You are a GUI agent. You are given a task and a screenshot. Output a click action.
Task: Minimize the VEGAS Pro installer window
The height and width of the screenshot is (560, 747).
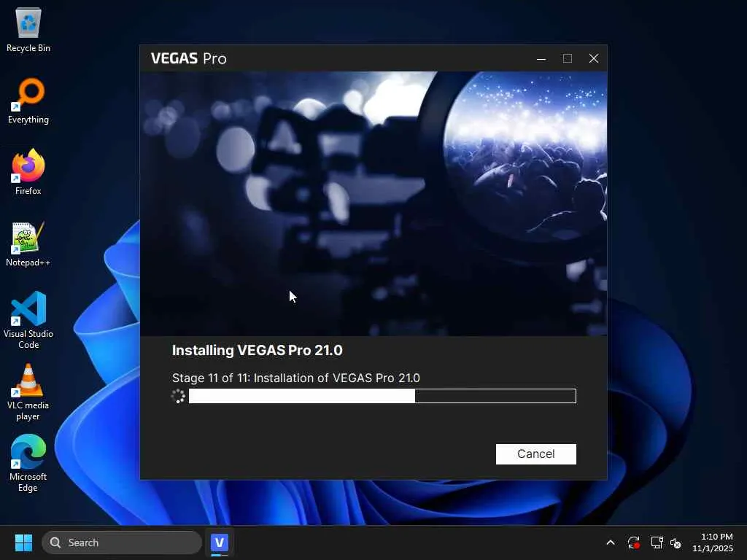541,58
